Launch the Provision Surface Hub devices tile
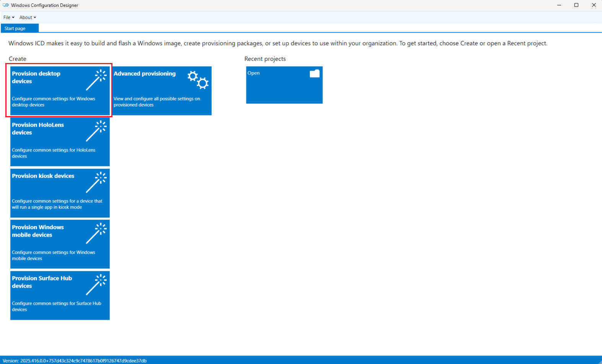Viewport: 602px width, 364px height. pos(60,295)
